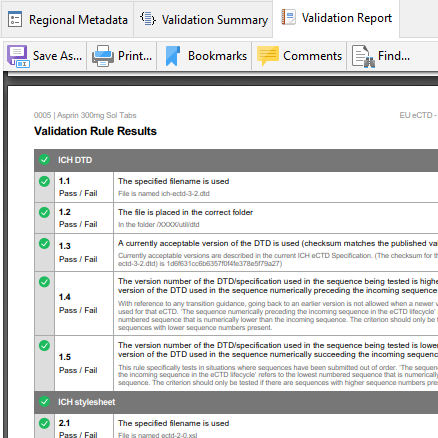Click green pass icon in ICH DTD header
This screenshot has height=438, width=438.
(x=44, y=160)
